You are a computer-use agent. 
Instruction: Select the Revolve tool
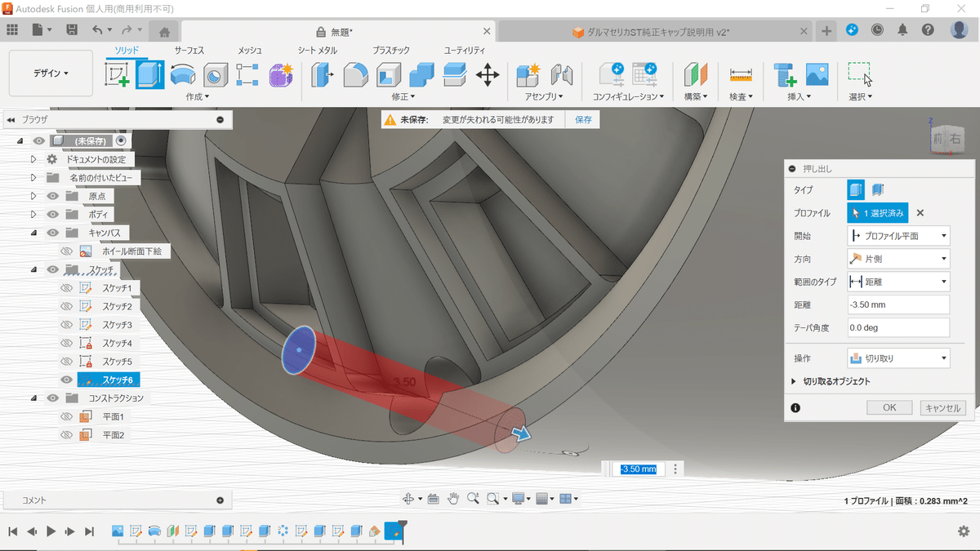pyautogui.click(x=182, y=75)
